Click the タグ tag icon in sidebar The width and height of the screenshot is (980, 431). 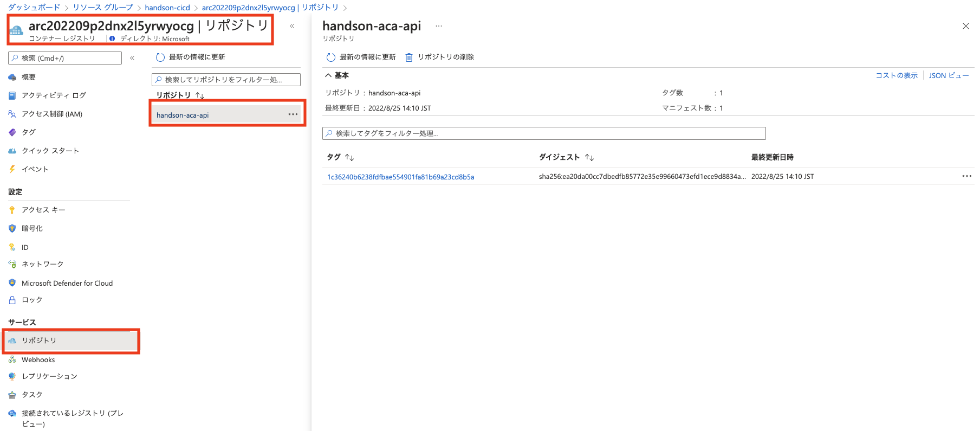point(12,132)
